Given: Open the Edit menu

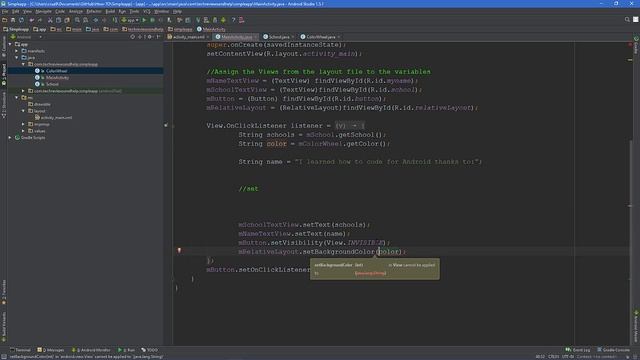Looking at the screenshot, I should [x=16, y=11].
